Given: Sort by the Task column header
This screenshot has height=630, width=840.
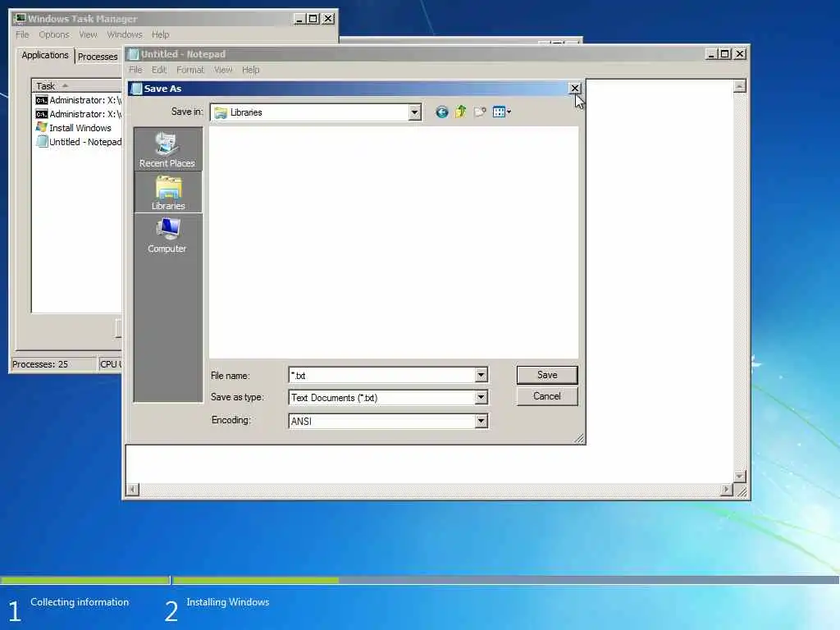Looking at the screenshot, I should [x=78, y=85].
